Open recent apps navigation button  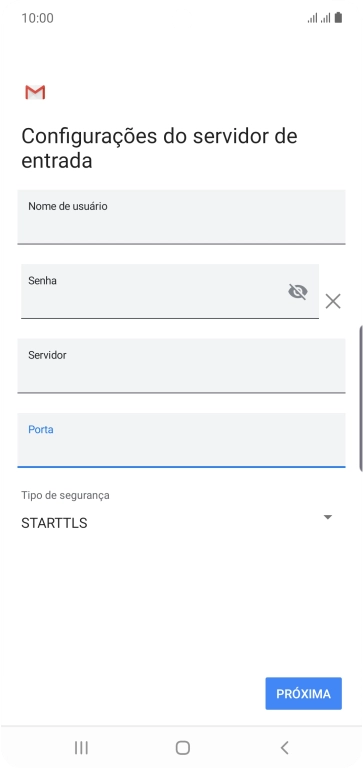coord(81,747)
